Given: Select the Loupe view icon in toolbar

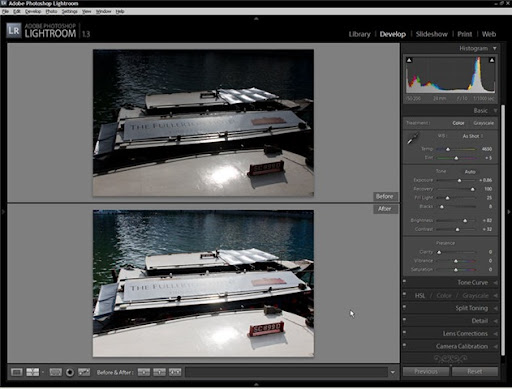Looking at the screenshot, I should (16, 372).
